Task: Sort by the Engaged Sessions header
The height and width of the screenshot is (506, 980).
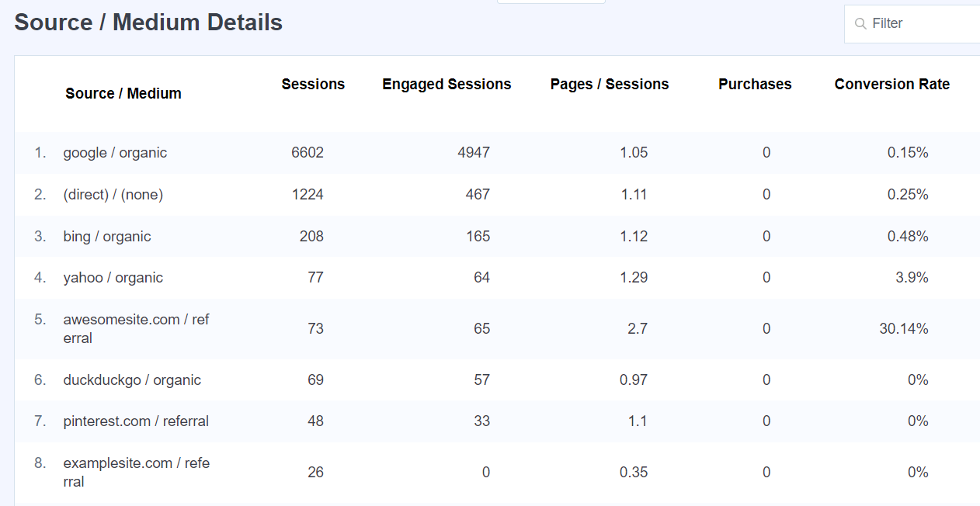Action: [x=447, y=84]
